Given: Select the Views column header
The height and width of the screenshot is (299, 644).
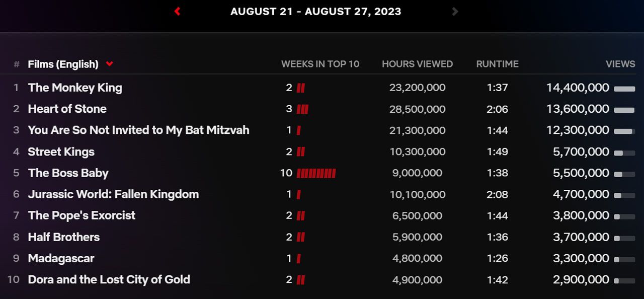Looking at the screenshot, I should tap(620, 64).
